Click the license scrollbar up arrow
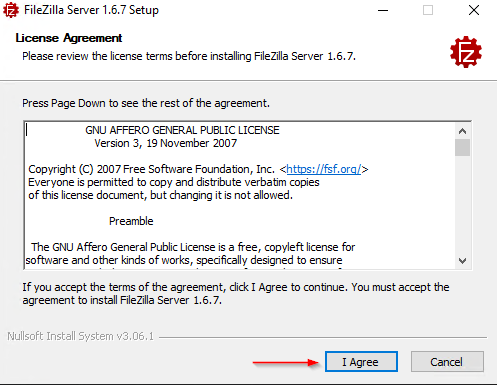Viewport: 497px width, 385px height. (462, 131)
